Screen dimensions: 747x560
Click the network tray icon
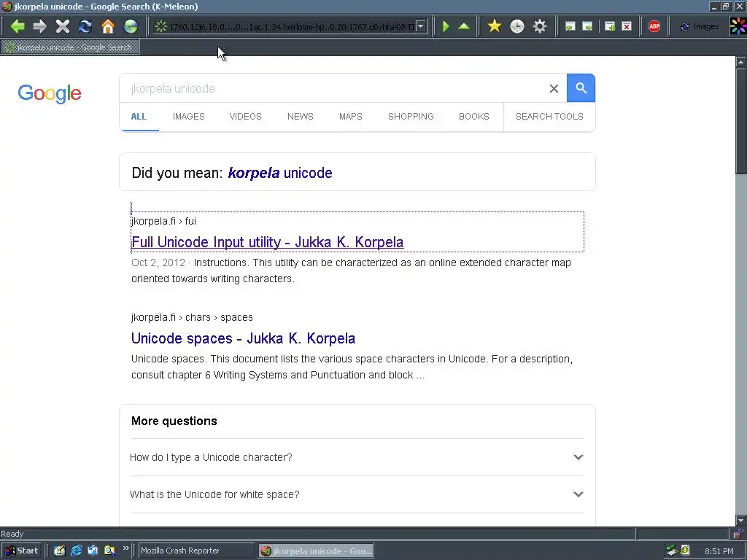click(x=672, y=551)
